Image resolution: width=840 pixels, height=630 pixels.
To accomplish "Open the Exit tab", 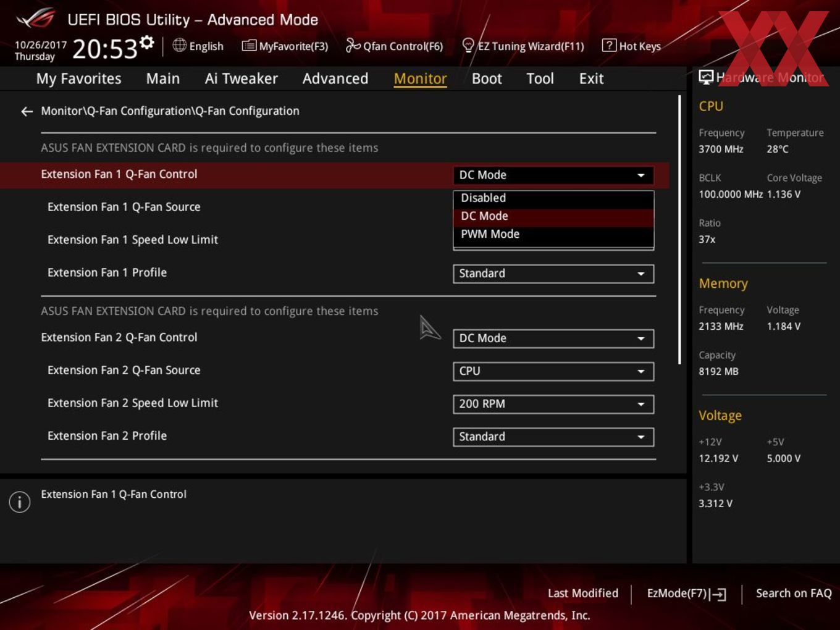I will click(x=591, y=78).
